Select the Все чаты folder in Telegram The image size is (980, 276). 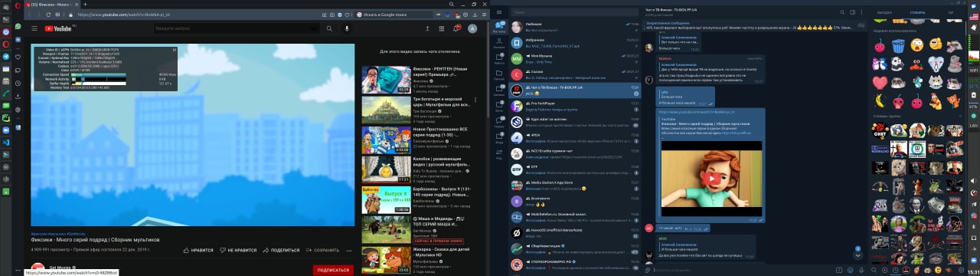(x=499, y=27)
